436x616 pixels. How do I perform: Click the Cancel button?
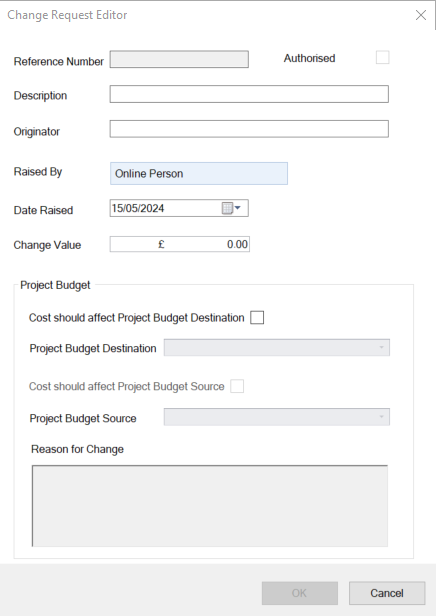[x=387, y=593]
